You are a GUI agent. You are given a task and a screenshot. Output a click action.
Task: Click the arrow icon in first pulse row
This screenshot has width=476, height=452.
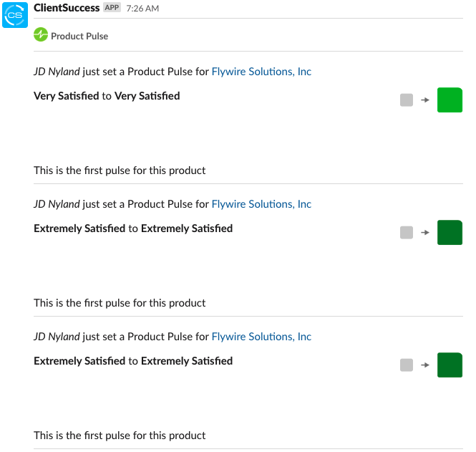[x=425, y=100]
